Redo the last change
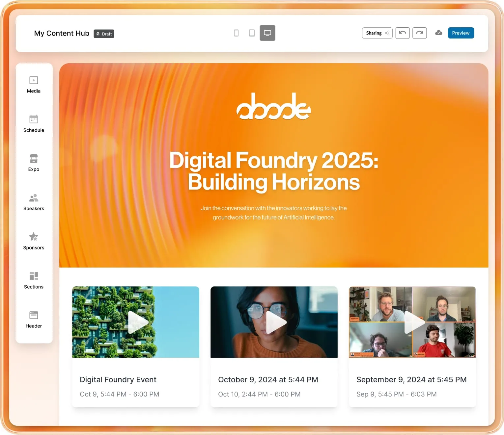 (419, 33)
